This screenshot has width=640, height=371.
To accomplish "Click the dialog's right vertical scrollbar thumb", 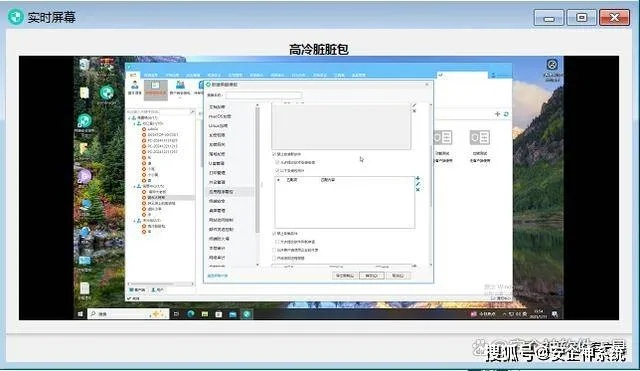I will [x=431, y=176].
